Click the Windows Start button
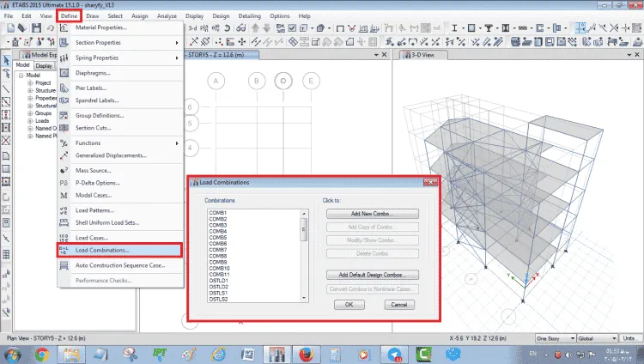The image size is (644, 364). pyautogui.click(x=11, y=355)
